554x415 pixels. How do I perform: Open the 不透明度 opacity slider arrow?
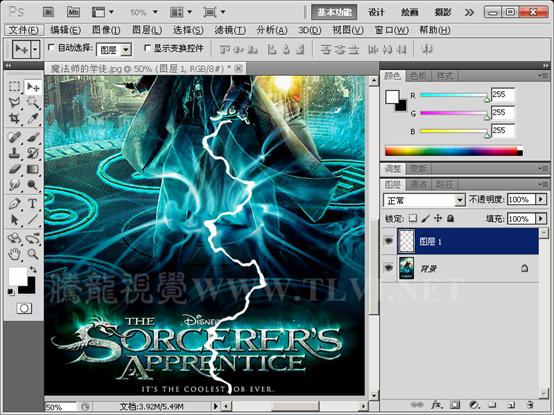click(541, 200)
